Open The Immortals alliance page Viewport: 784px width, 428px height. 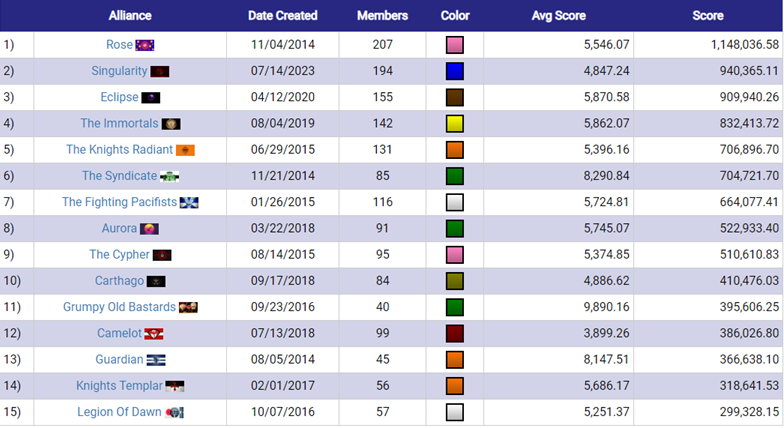coord(119,124)
